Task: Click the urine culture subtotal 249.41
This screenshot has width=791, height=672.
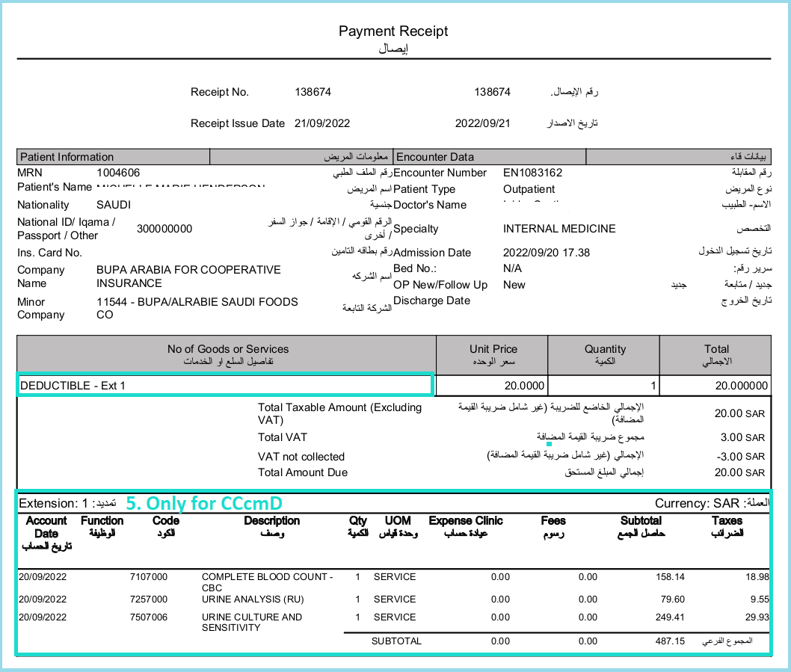Action: tap(670, 617)
